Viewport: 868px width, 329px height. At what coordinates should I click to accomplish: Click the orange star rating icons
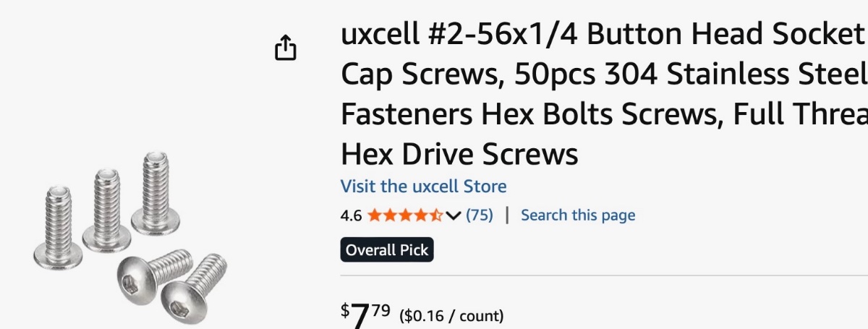404,215
